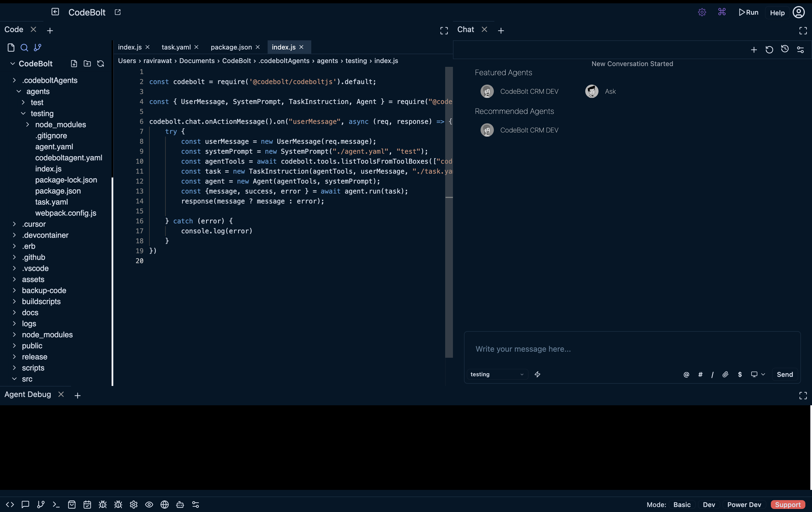
Task: Open the Git branch icon beside search
Action: pyautogui.click(x=38, y=48)
